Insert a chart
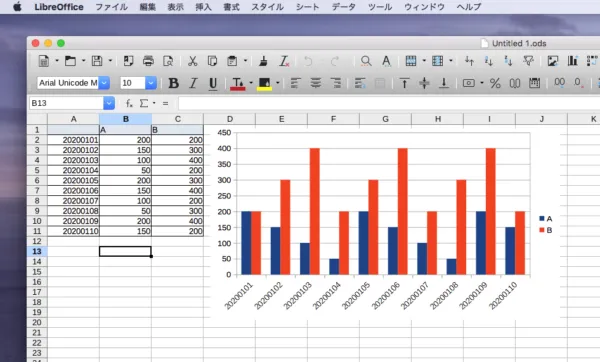600x362 pixels. pos(573,61)
